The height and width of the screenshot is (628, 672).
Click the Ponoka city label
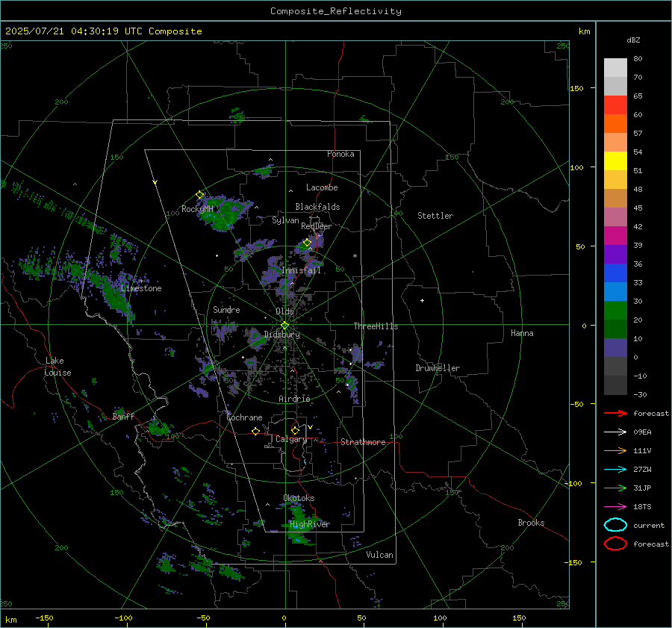tap(340, 154)
